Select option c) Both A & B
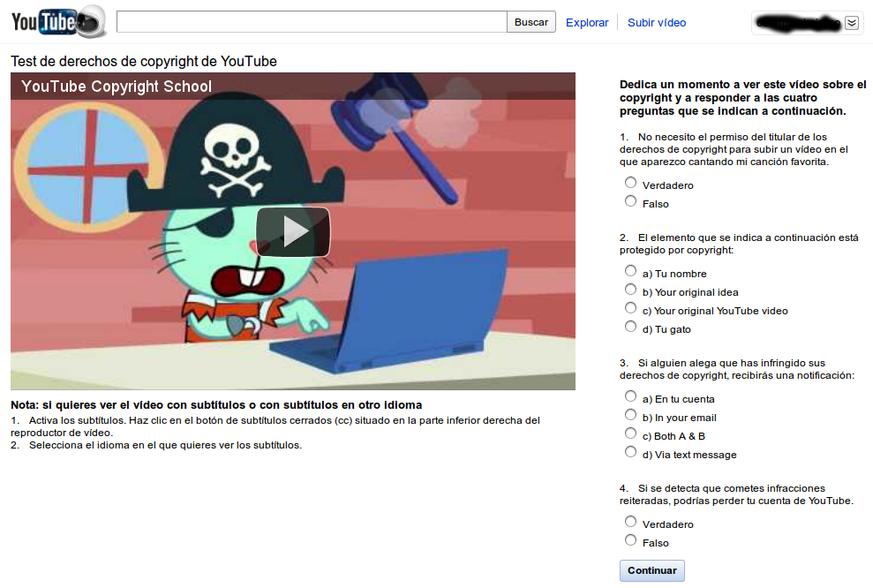Screen dimensions: 873x588 tap(630, 433)
